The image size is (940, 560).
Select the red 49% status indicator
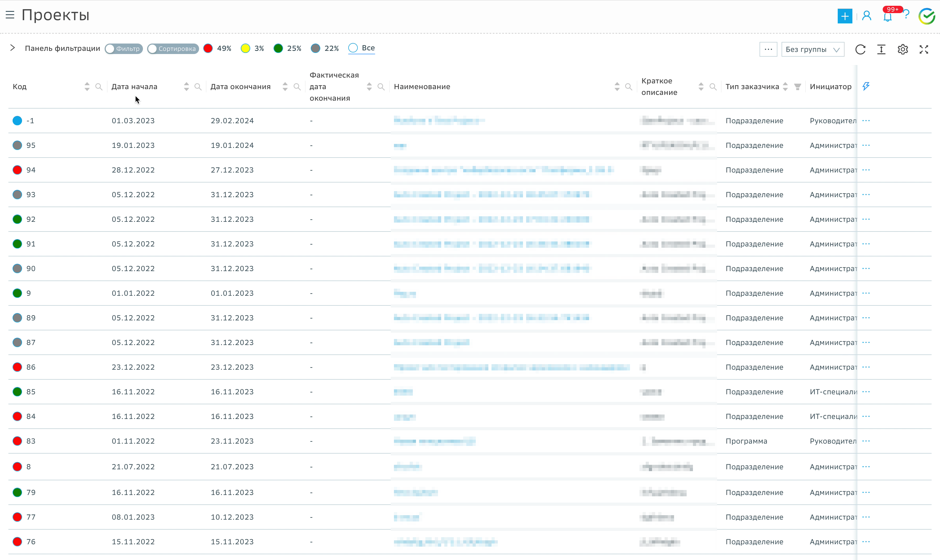click(x=208, y=48)
